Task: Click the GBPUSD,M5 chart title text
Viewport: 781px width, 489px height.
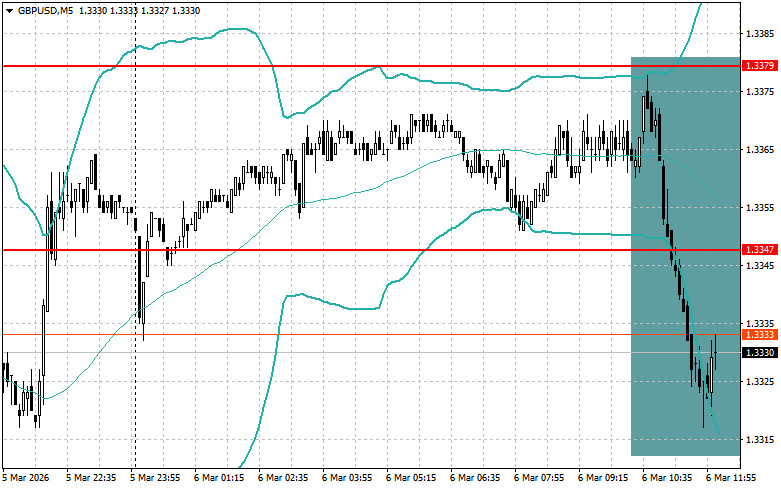Action: coord(45,10)
